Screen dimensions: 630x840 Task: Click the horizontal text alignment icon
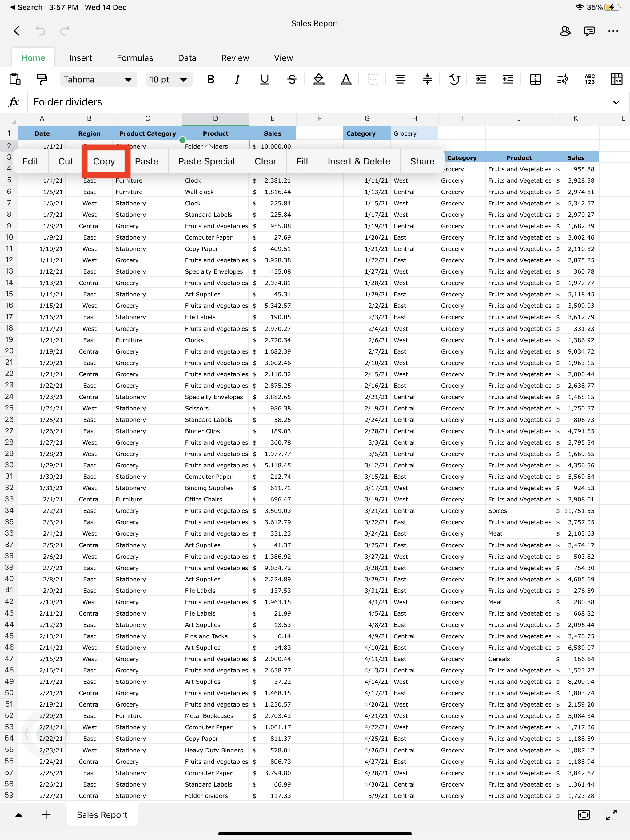click(x=400, y=79)
